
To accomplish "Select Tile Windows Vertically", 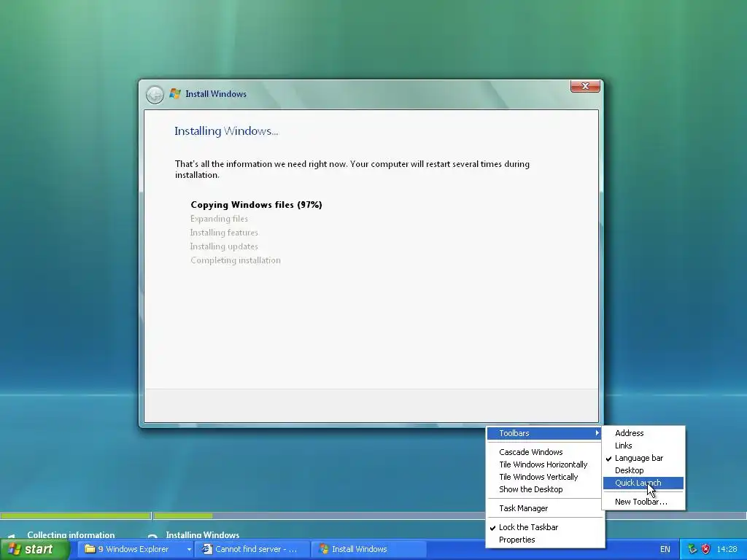I will (544, 477).
